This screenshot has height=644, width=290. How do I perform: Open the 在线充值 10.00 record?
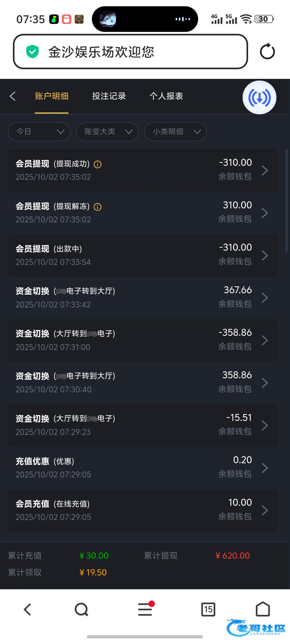143,510
